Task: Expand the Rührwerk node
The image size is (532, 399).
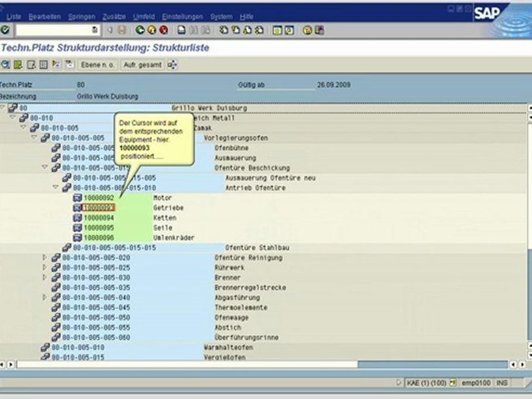Action: point(44,267)
